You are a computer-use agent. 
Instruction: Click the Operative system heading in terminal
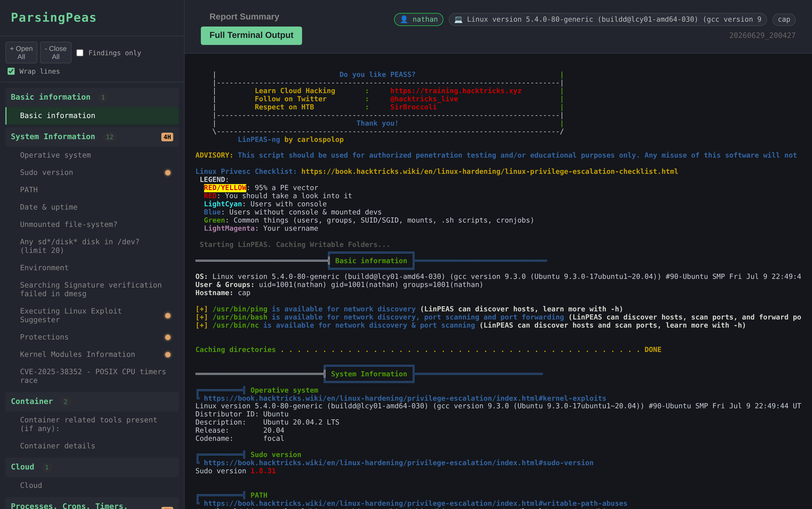pyautogui.click(x=284, y=390)
